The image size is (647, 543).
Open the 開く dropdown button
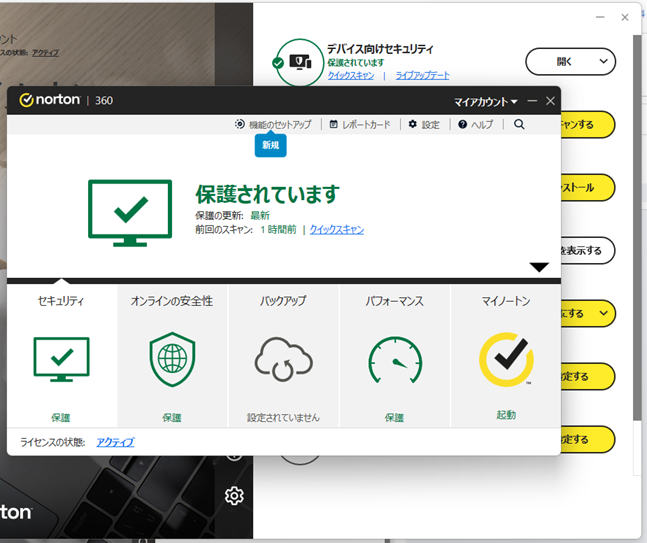570,61
